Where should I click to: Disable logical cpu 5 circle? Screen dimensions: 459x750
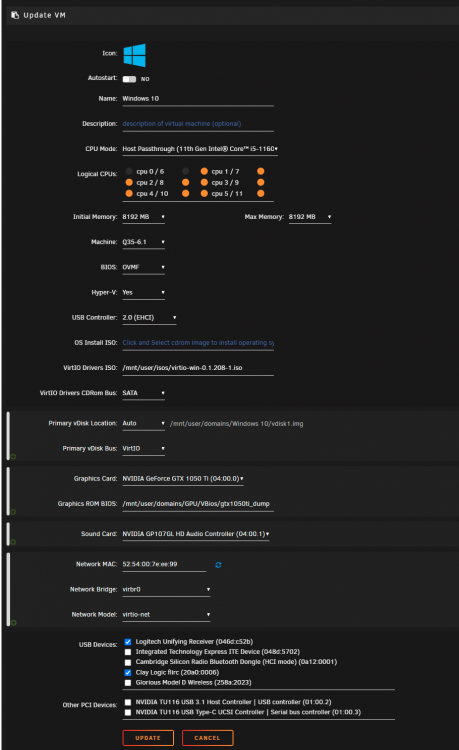point(204,193)
